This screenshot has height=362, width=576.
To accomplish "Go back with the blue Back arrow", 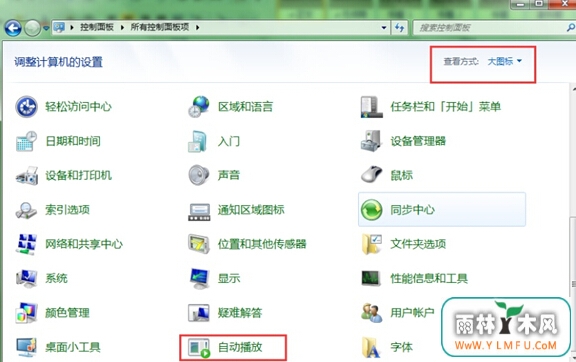I will coord(13,28).
